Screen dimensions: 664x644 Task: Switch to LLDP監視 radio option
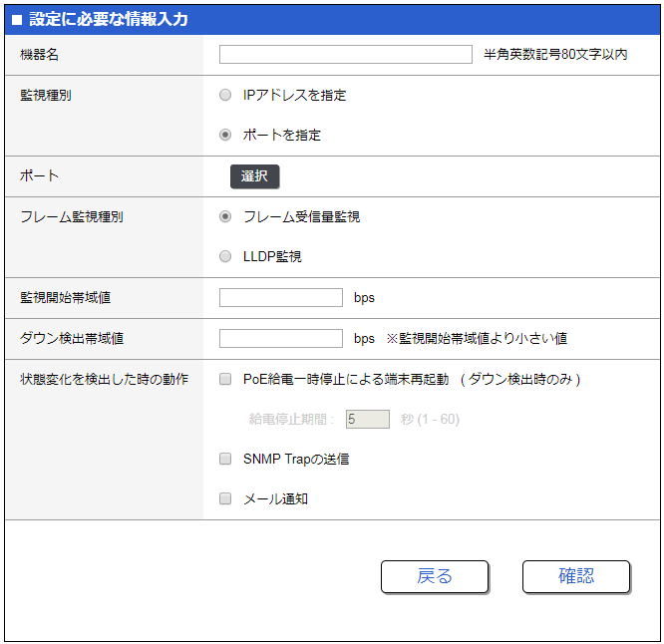[225, 256]
